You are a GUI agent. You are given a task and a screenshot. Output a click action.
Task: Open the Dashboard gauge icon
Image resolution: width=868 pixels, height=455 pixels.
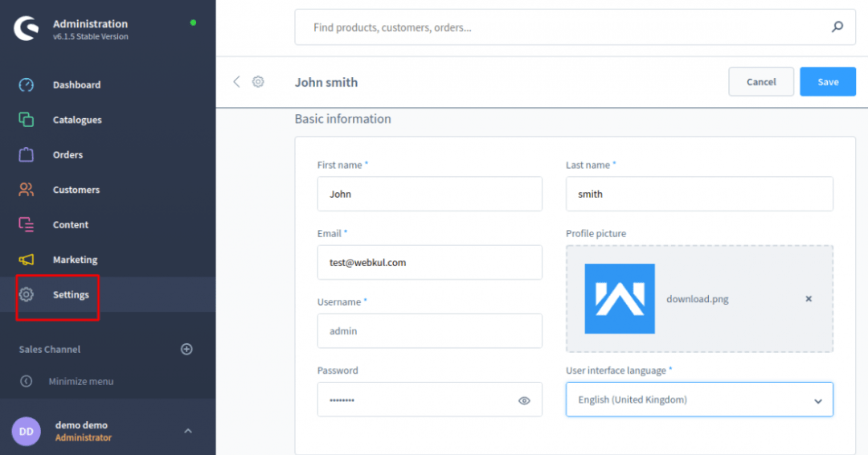[x=26, y=84]
